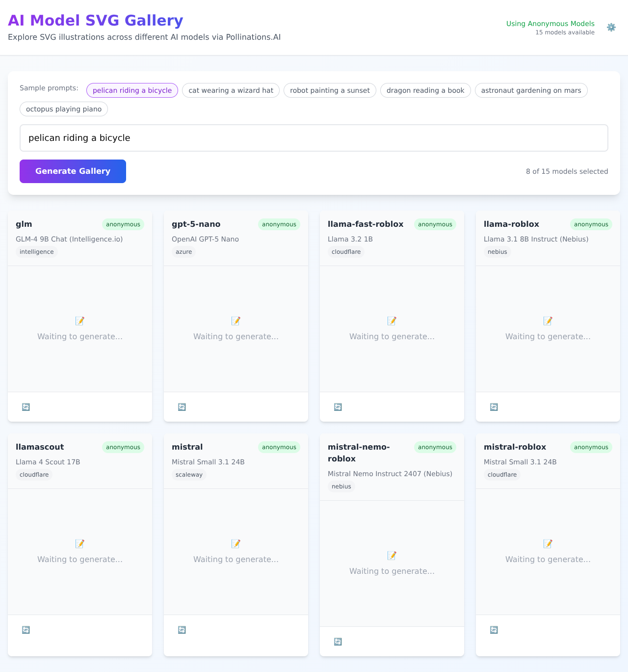Choose the 'cat wearing a wizard hat' prompt

[231, 90]
